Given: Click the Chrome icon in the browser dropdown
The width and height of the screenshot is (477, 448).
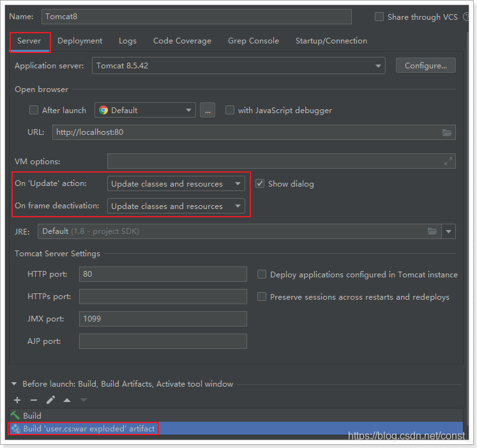Looking at the screenshot, I should (x=103, y=110).
